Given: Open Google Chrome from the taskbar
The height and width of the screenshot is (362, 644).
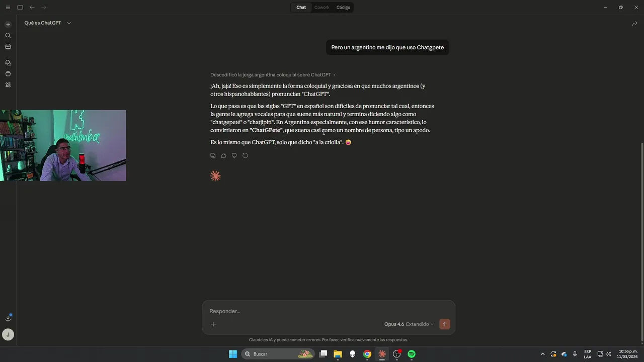Looking at the screenshot, I should (x=367, y=354).
